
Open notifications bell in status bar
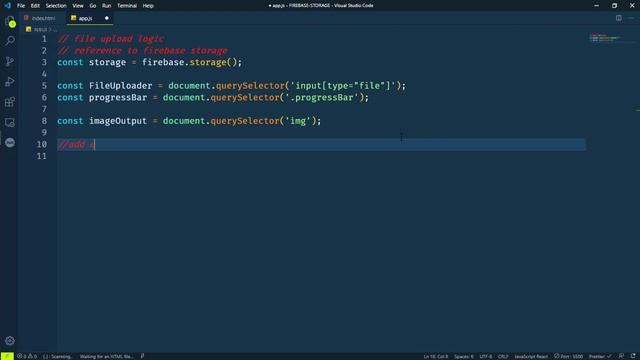(633, 356)
